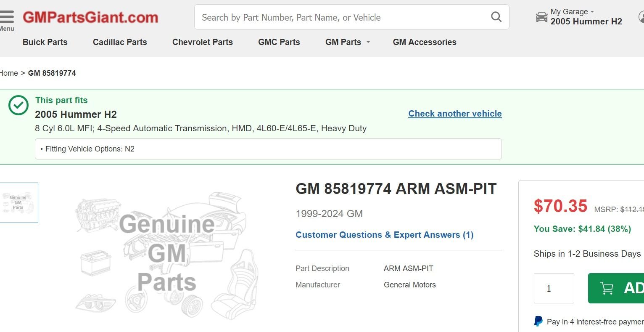This screenshot has width=644, height=332.
Task: Open the hamburger Menu icon
Action: pos(7,18)
